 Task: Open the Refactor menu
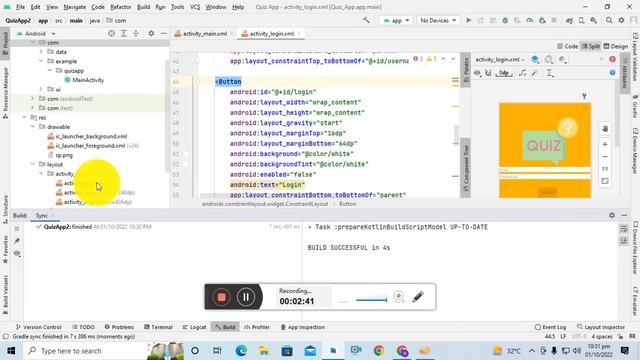coord(121,7)
